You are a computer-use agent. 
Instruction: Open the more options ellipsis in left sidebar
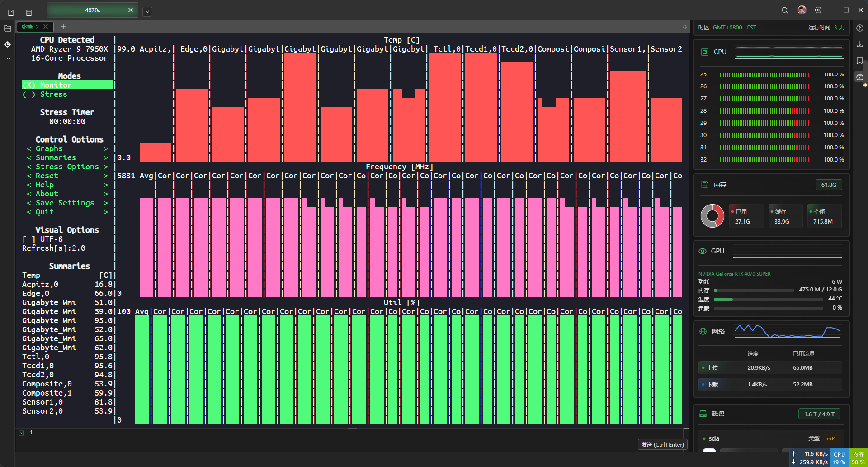point(7,59)
